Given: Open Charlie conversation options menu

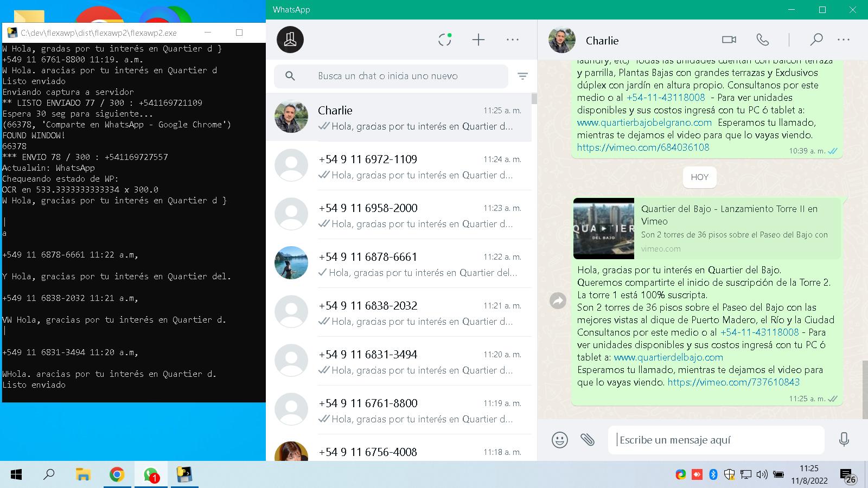Looking at the screenshot, I should [843, 40].
